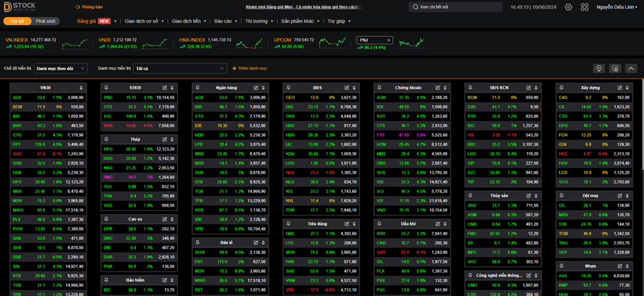This screenshot has height=296, width=644.
Task: Open the Trợ giúp menu
Action: click(x=339, y=21)
